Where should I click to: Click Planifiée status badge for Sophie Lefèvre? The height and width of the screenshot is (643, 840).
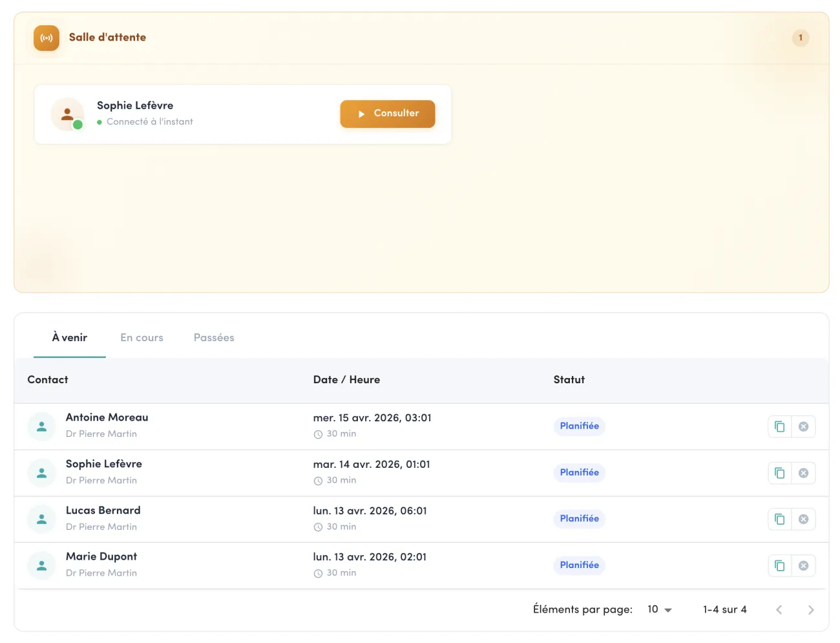tap(580, 472)
